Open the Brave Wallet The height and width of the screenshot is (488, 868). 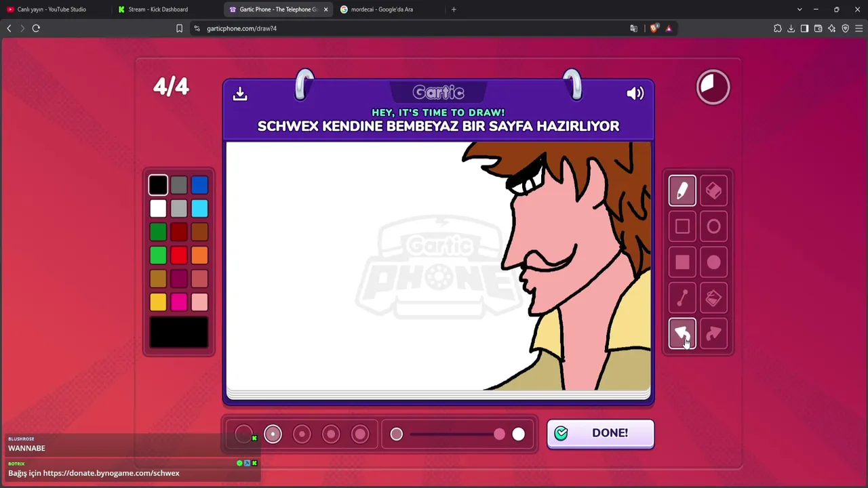tap(818, 28)
